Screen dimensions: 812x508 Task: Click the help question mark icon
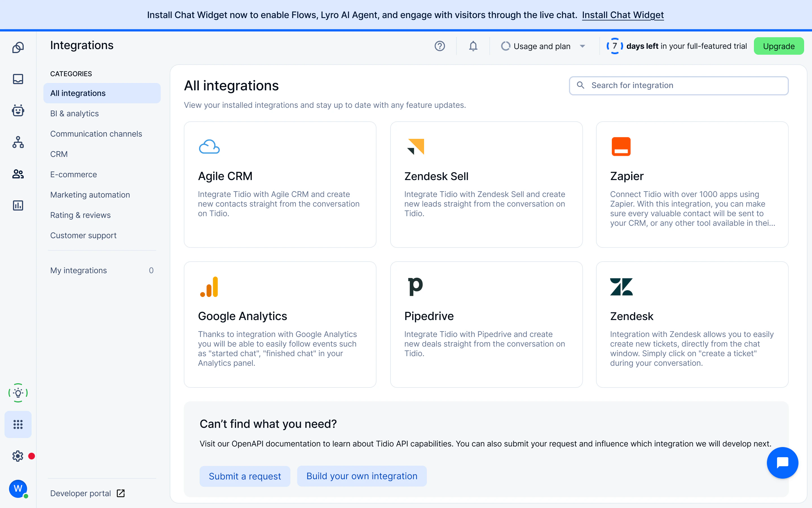440,46
